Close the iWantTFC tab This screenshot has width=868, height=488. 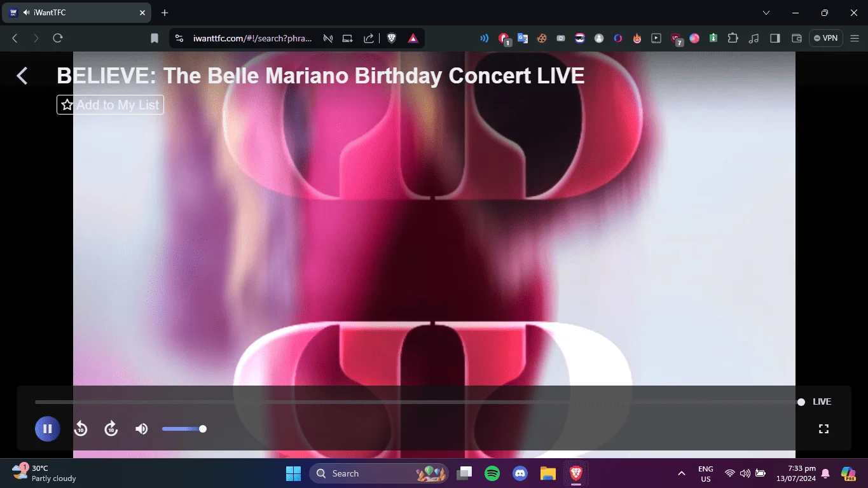pyautogui.click(x=142, y=13)
